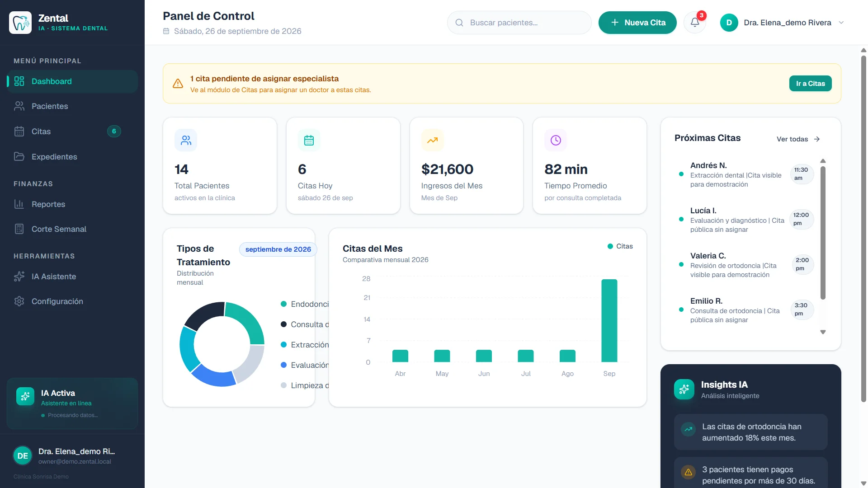Click the main page vertical scrollbar
Screen dimensions: 868x488
863,228
